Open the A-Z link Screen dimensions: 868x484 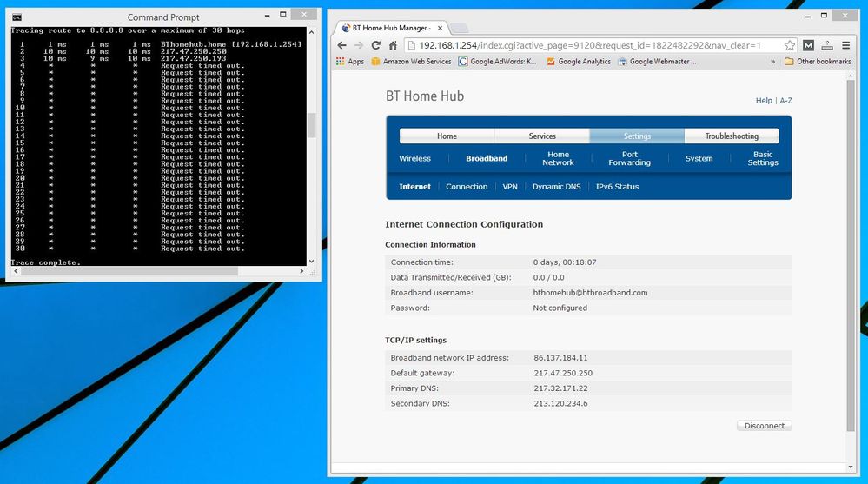(785, 100)
